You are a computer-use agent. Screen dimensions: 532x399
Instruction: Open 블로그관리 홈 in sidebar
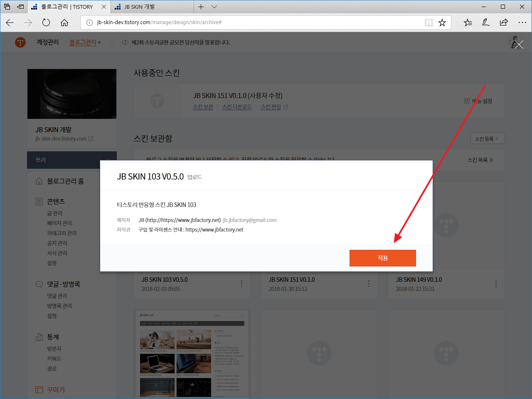[x=65, y=181]
